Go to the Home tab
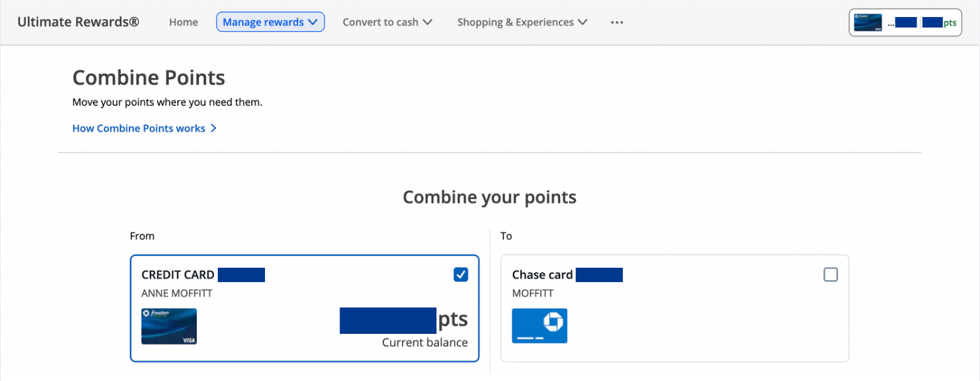The height and width of the screenshot is (381, 980). tap(183, 22)
